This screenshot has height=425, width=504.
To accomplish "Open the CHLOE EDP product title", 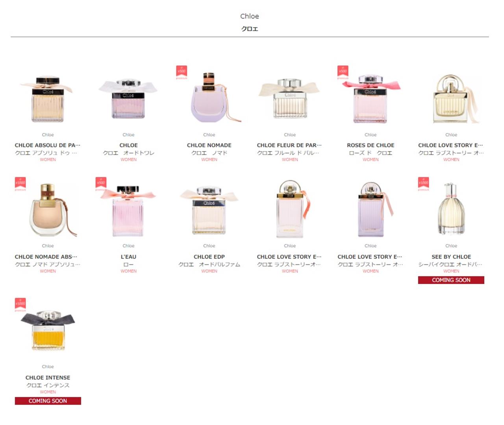I will [209, 257].
